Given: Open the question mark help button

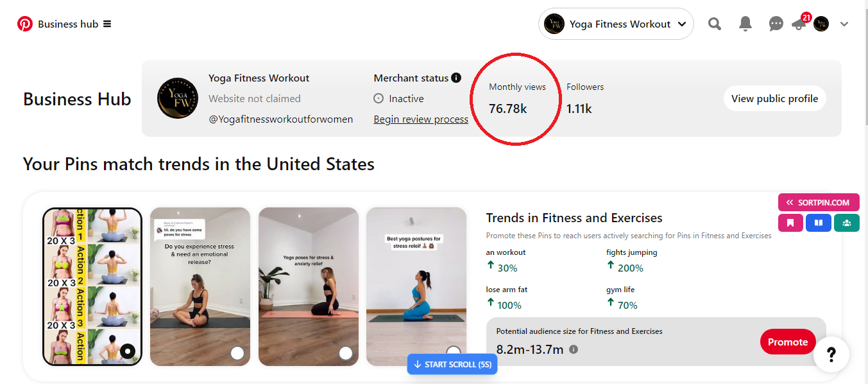Looking at the screenshot, I should click(831, 354).
